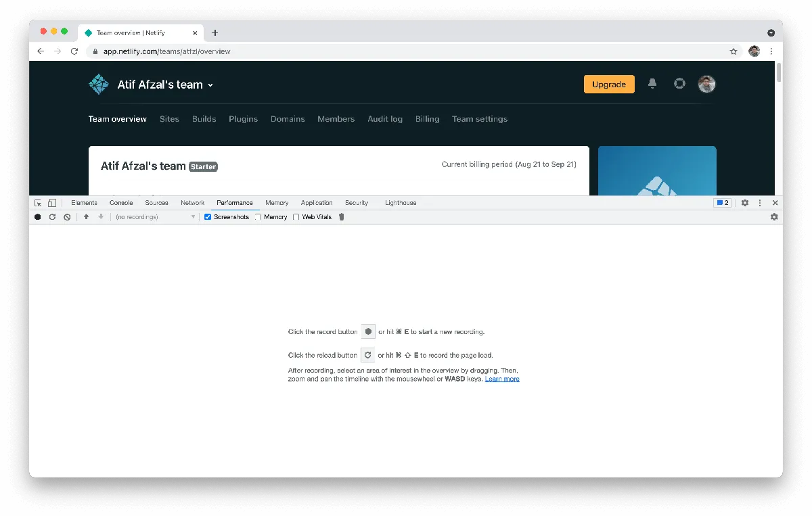Open the Performance capture settings gear

774,217
